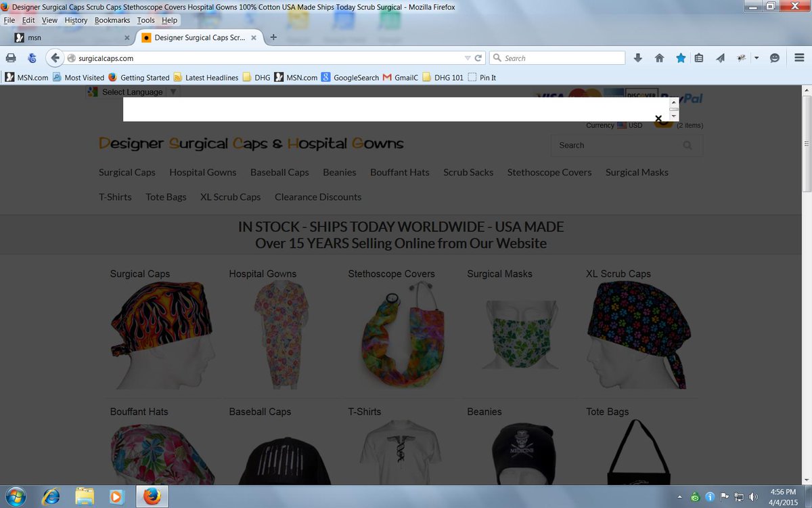Click the flame surgical cap thumbnail

pyautogui.click(x=163, y=335)
